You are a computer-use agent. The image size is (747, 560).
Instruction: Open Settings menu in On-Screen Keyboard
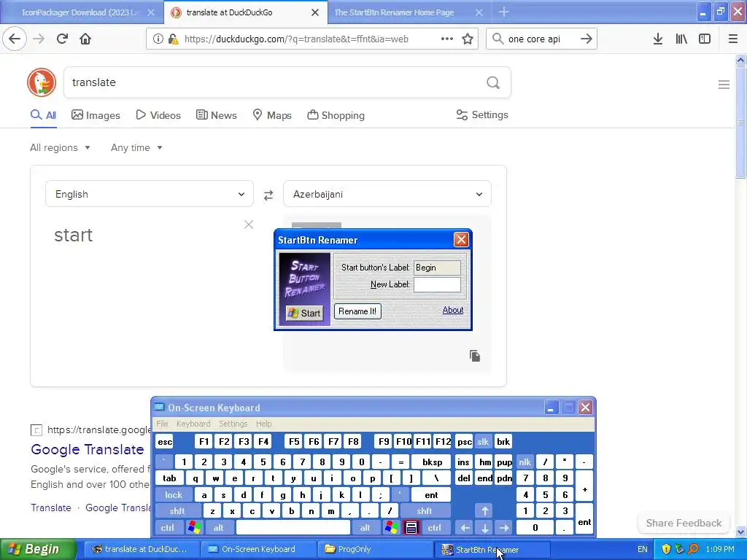coord(233,424)
